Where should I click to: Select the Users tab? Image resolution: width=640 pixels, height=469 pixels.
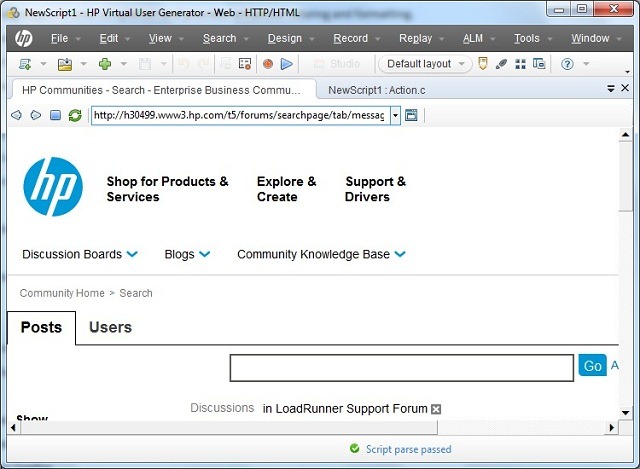(110, 327)
